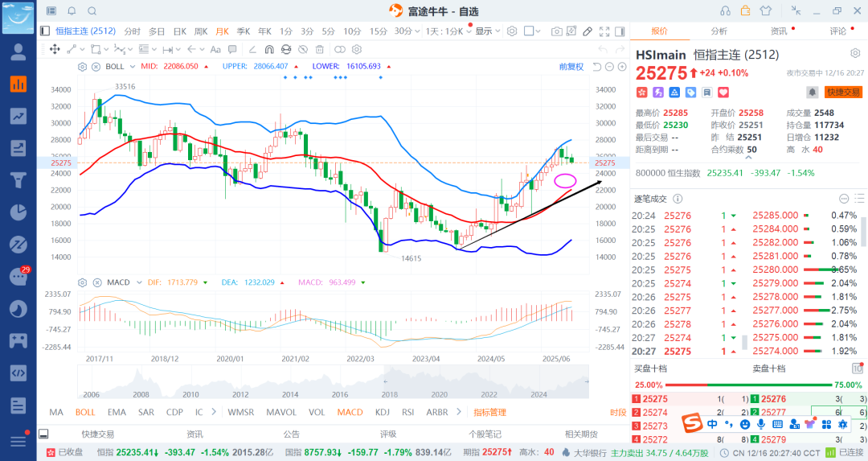Viewport: 868px width, 461px height.
Task: Click the camera screenshot icon in chart toolbar
Action: point(557,31)
